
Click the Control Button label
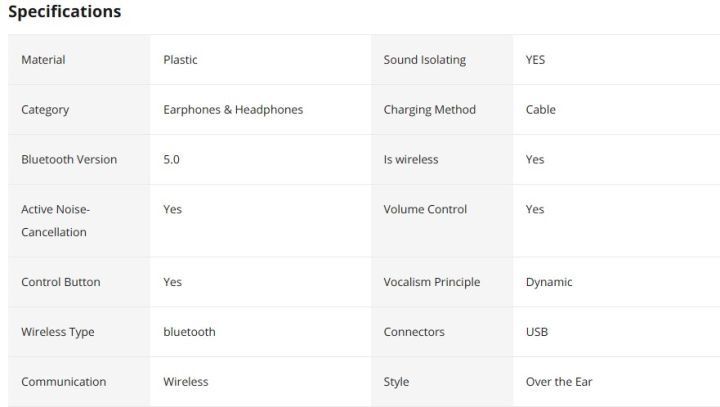pyautogui.click(x=61, y=282)
